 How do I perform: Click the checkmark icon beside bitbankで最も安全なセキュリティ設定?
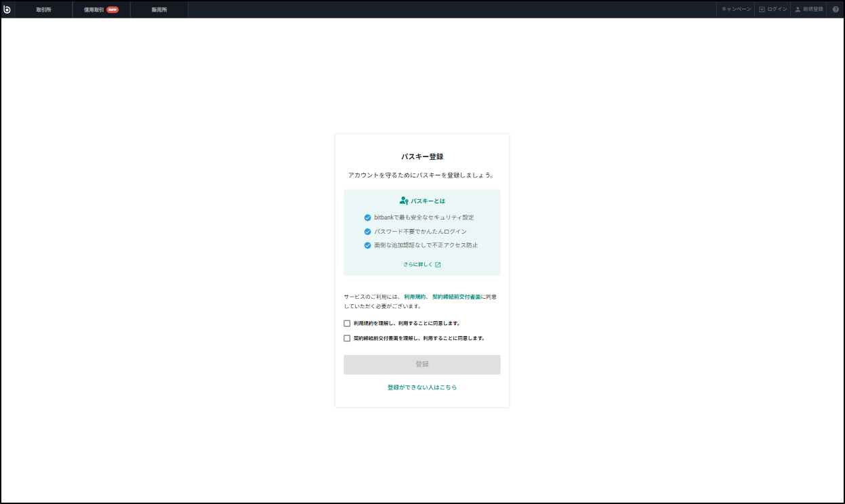click(x=367, y=217)
